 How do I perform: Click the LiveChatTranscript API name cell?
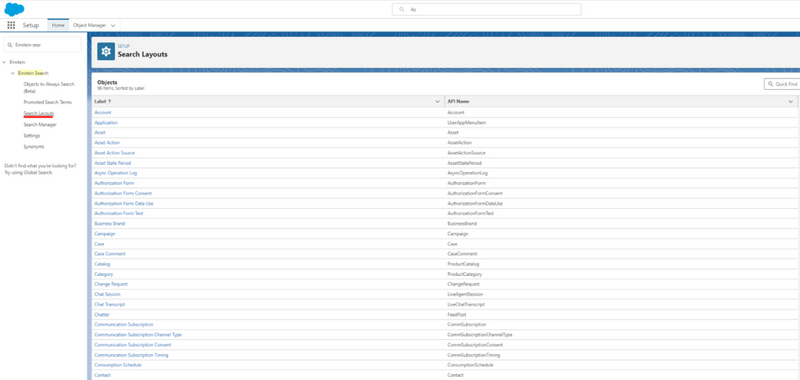(466, 305)
